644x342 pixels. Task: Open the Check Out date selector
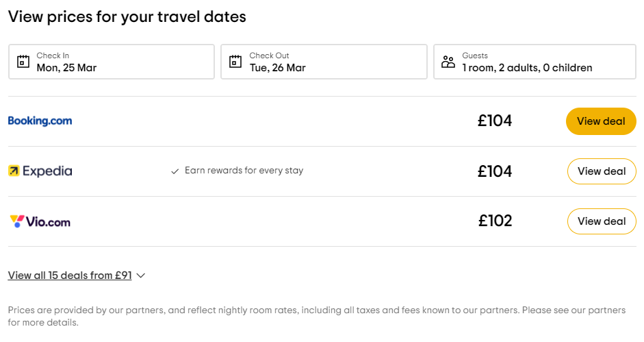point(324,62)
